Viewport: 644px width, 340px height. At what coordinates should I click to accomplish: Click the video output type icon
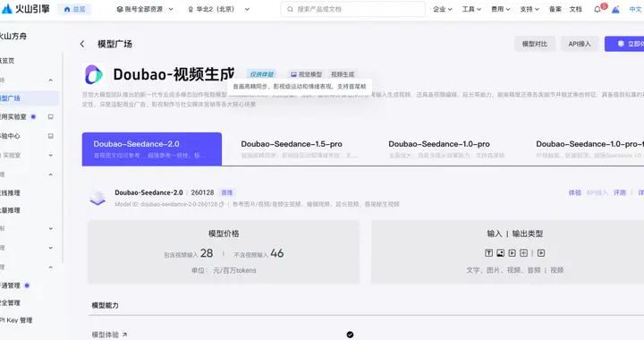coord(541,253)
